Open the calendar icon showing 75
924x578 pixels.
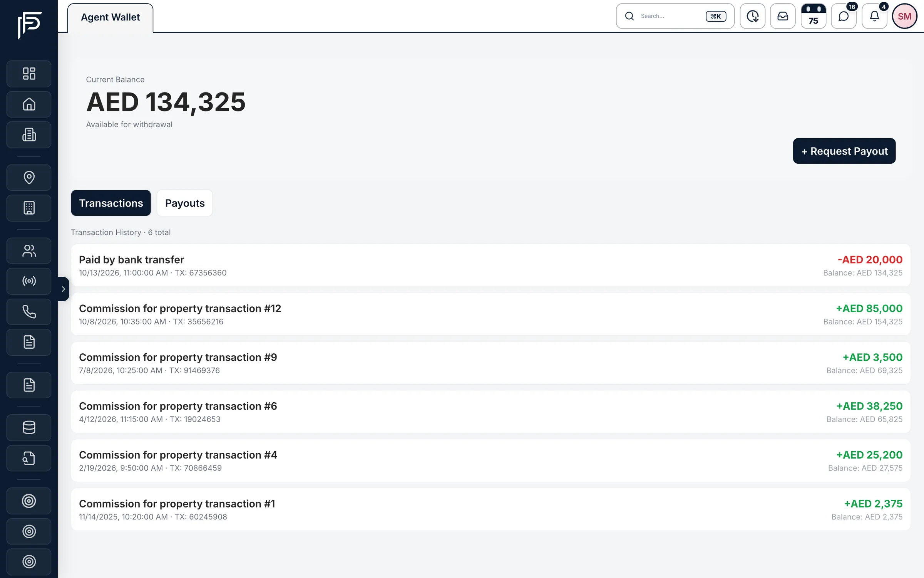[x=813, y=16]
